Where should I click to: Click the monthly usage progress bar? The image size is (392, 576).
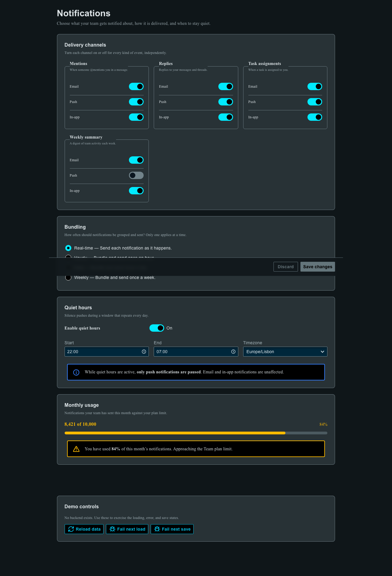pyautogui.click(x=196, y=433)
